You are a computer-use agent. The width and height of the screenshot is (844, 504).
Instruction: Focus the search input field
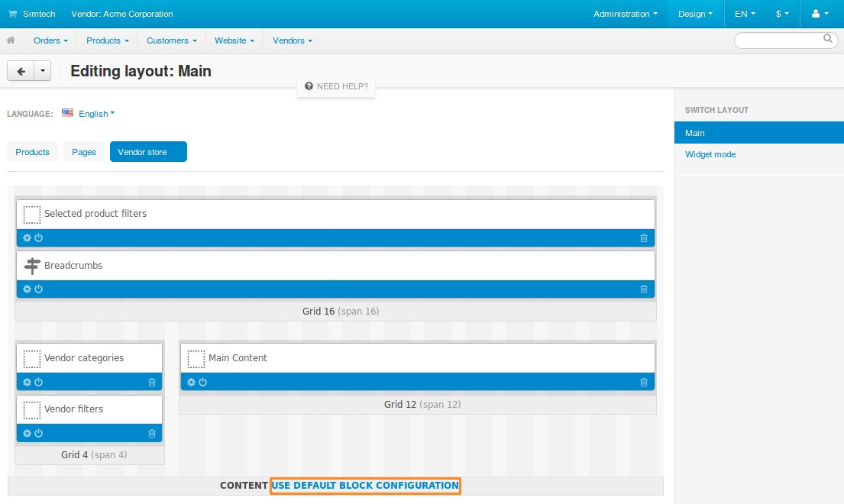(x=779, y=40)
